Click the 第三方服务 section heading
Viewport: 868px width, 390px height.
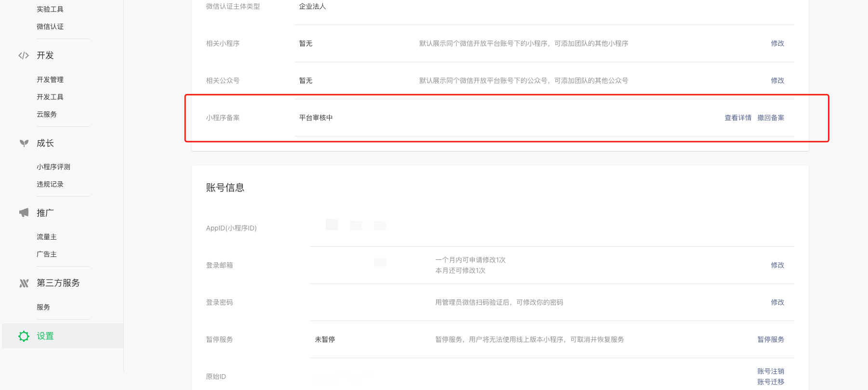58,283
